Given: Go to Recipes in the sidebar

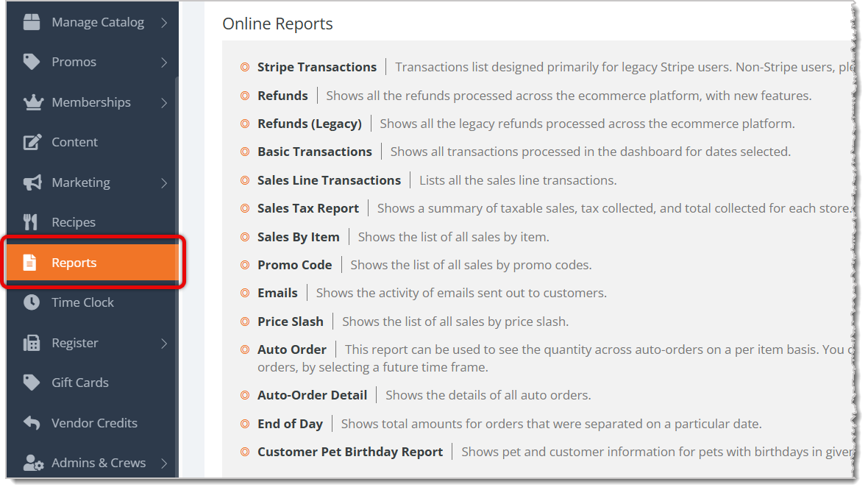Looking at the screenshot, I should (93, 222).
